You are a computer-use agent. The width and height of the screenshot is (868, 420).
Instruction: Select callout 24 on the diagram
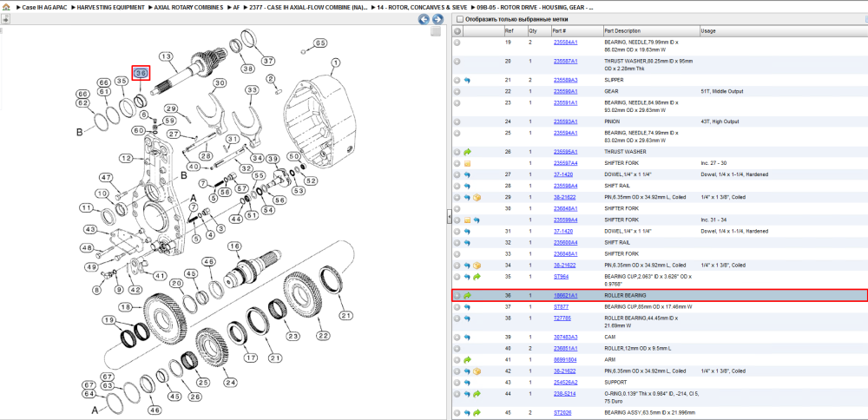tap(230, 382)
